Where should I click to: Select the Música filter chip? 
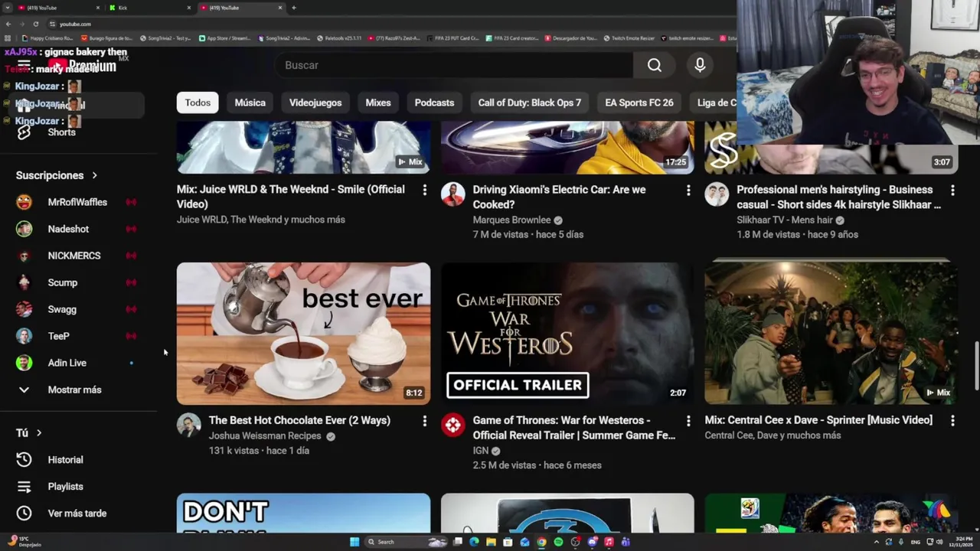250,103
